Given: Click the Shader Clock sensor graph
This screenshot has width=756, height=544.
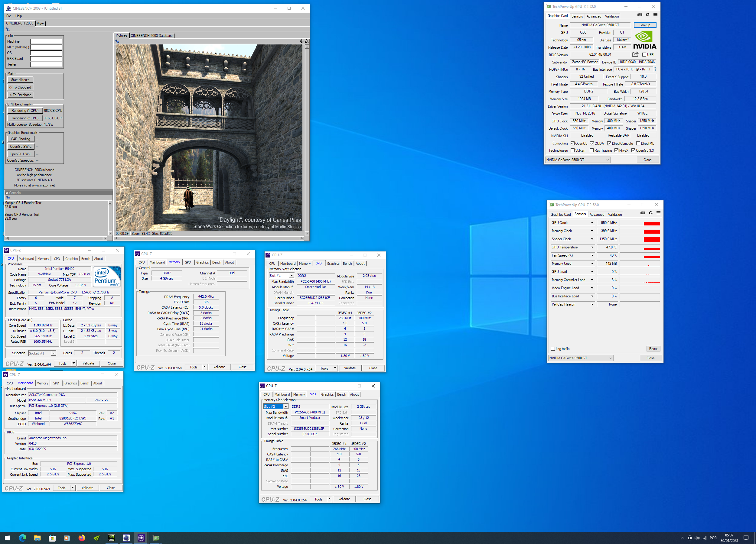Looking at the screenshot, I should (639, 239).
